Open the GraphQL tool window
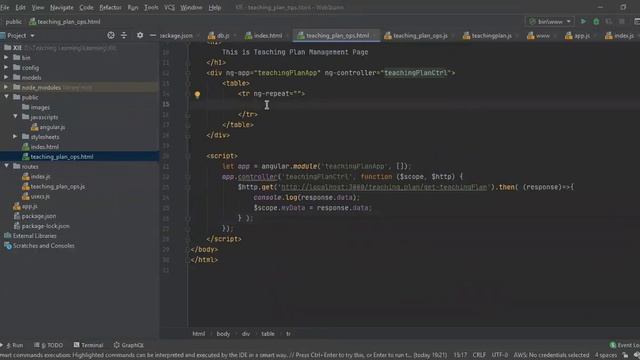The width and height of the screenshot is (640, 360). point(129,345)
